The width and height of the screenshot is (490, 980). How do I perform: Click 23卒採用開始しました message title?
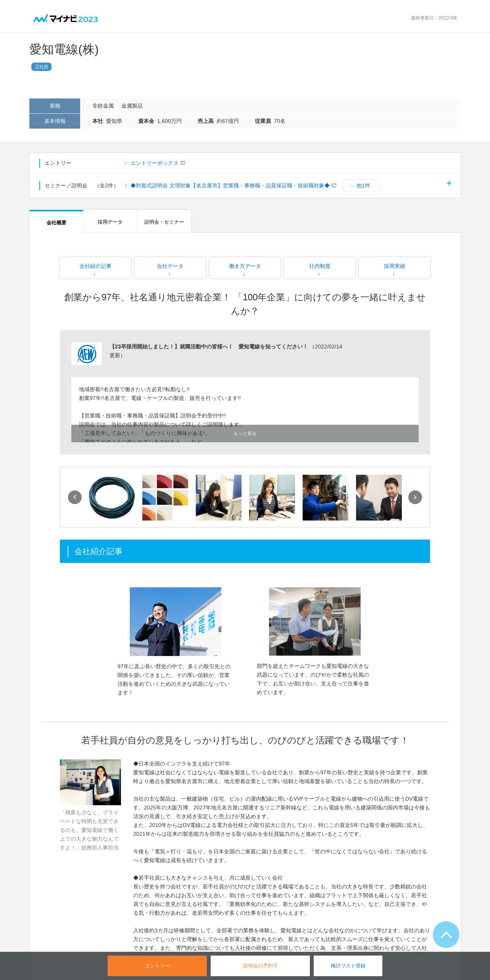click(208, 347)
